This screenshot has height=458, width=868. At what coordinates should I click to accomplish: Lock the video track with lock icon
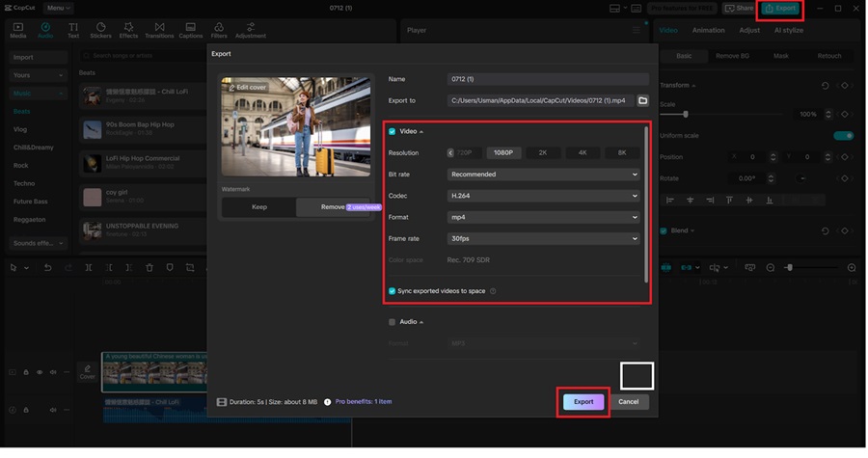click(x=26, y=372)
